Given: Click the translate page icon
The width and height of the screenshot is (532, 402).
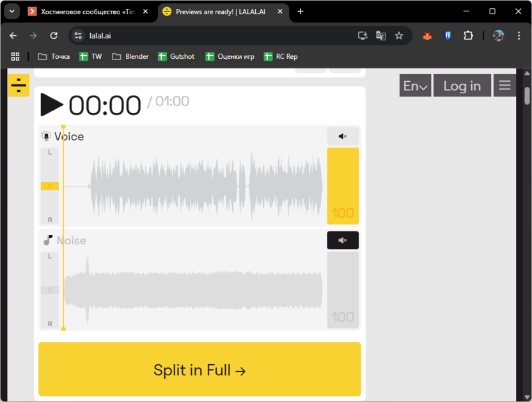Looking at the screenshot, I should (381, 36).
